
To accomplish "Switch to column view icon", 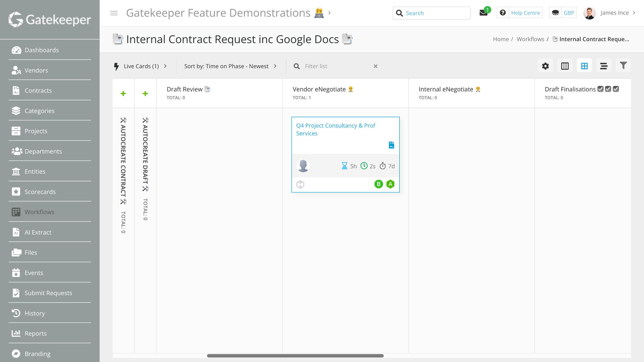I will pos(565,66).
